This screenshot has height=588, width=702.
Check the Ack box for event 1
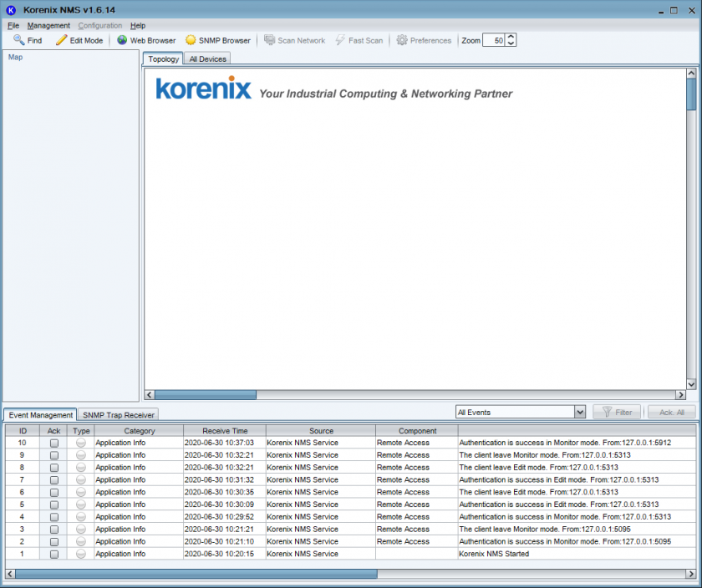click(x=54, y=554)
